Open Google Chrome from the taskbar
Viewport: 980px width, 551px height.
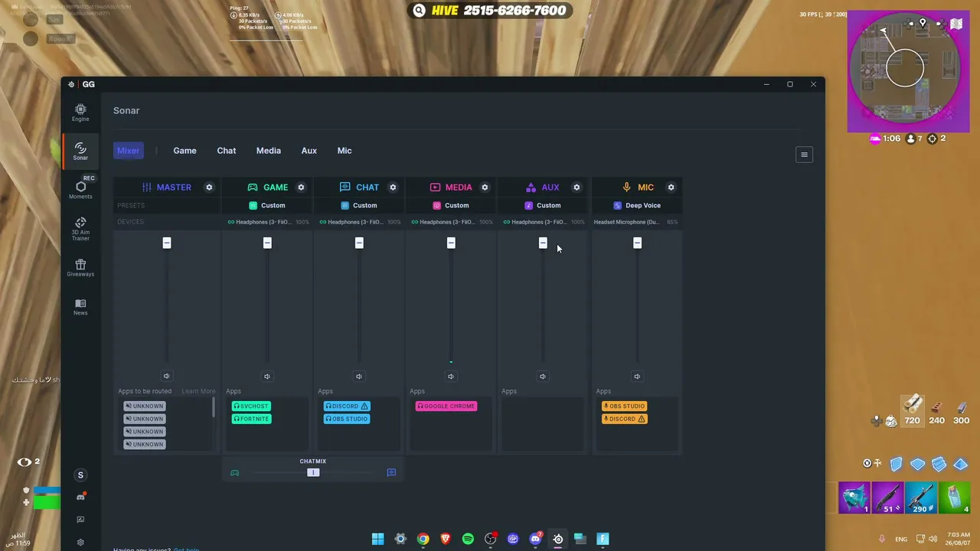tap(423, 539)
